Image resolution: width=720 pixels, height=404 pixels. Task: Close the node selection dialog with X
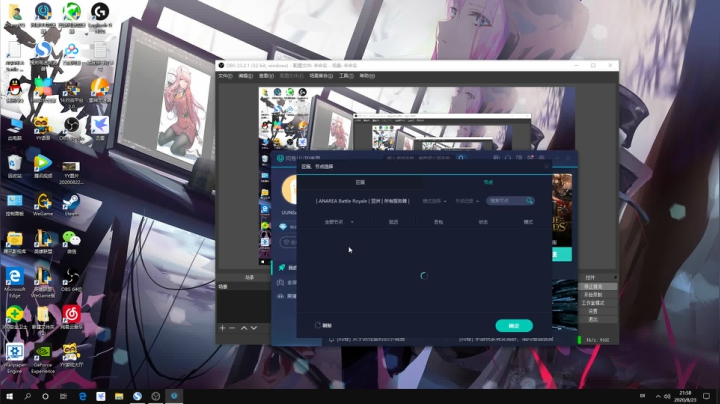pos(546,167)
